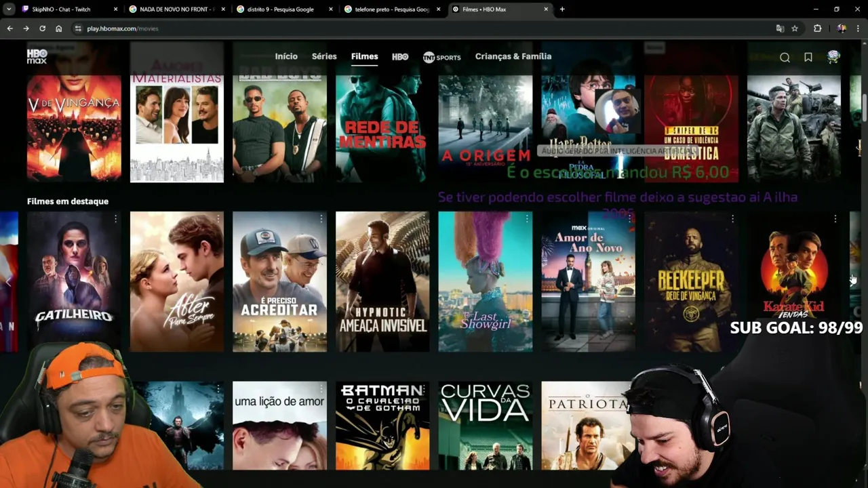This screenshot has width=868, height=488.
Task: Open É Preciso Acreditar movie poster
Action: coord(279,282)
